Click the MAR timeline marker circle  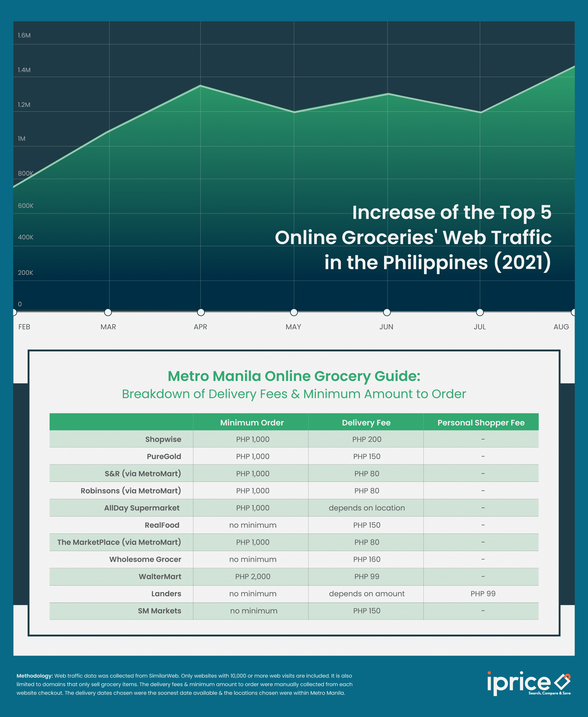tap(108, 312)
